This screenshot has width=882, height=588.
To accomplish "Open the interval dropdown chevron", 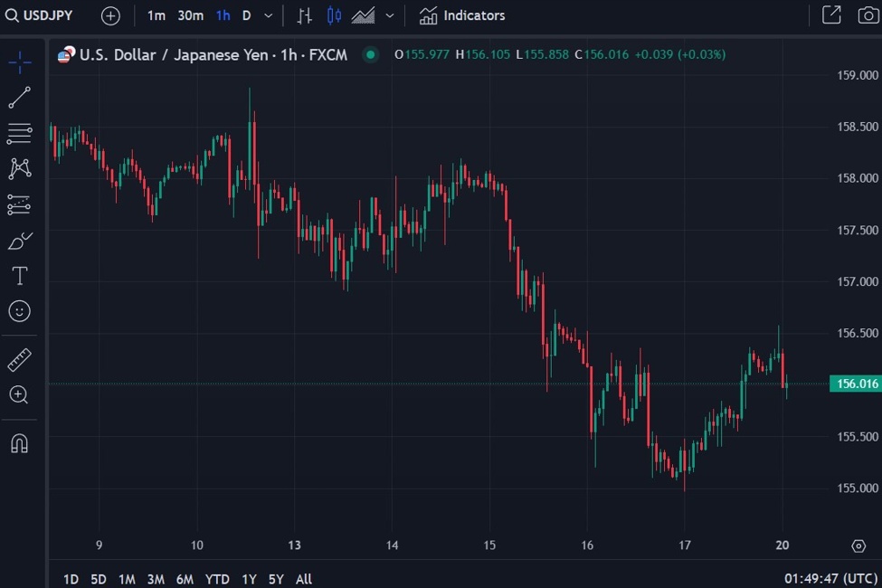I will 267,15.
